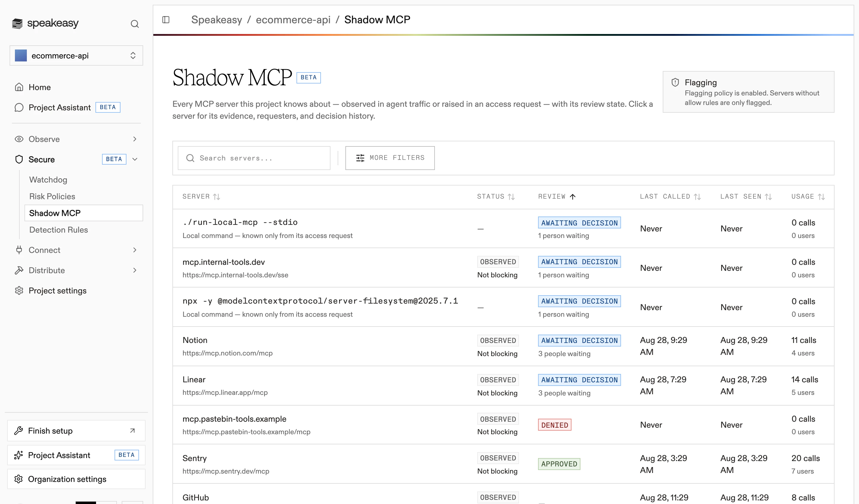The image size is (859, 504).
Task: Click Awaiting Decision badge on Notion row
Action: tap(580, 341)
